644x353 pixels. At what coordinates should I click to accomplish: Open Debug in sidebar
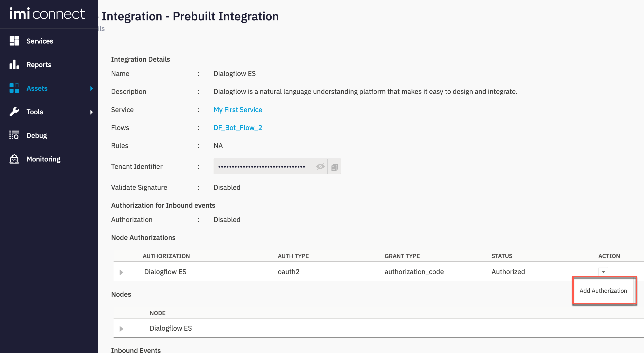[x=37, y=135]
